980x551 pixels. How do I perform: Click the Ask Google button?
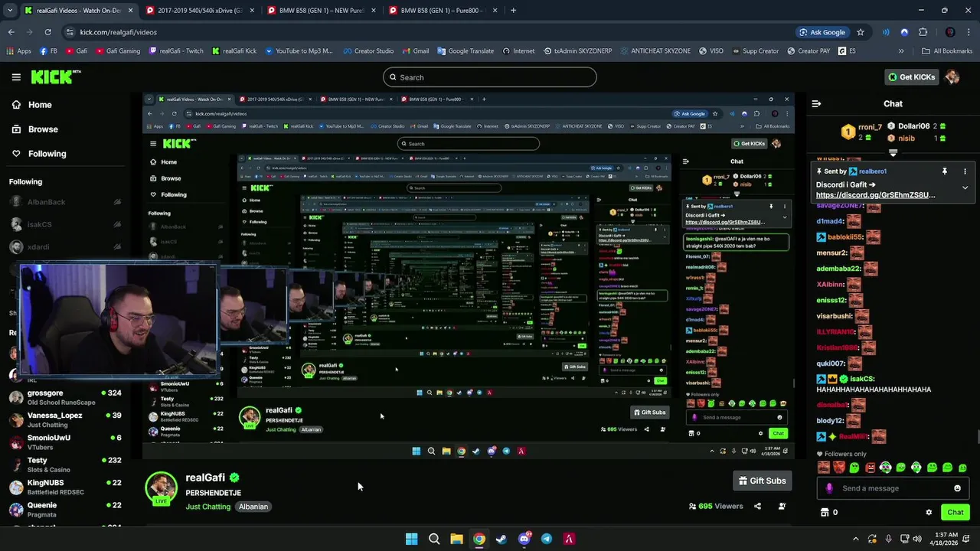click(822, 32)
